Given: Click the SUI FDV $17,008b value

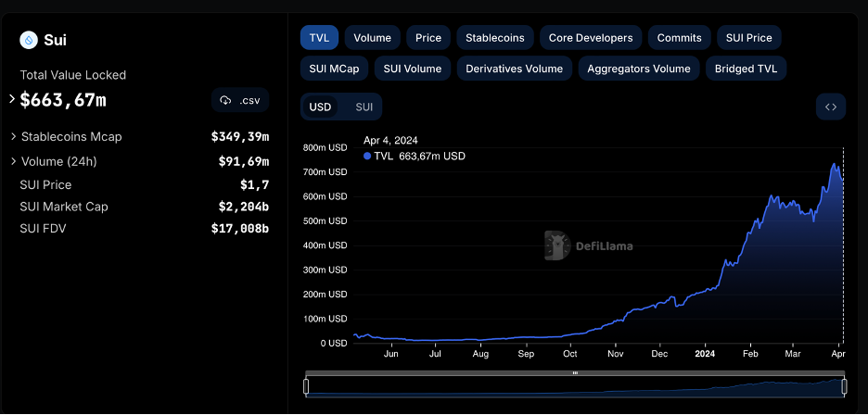Looking at the screenshot, I should pyautogui.click(x=240, y=228).
